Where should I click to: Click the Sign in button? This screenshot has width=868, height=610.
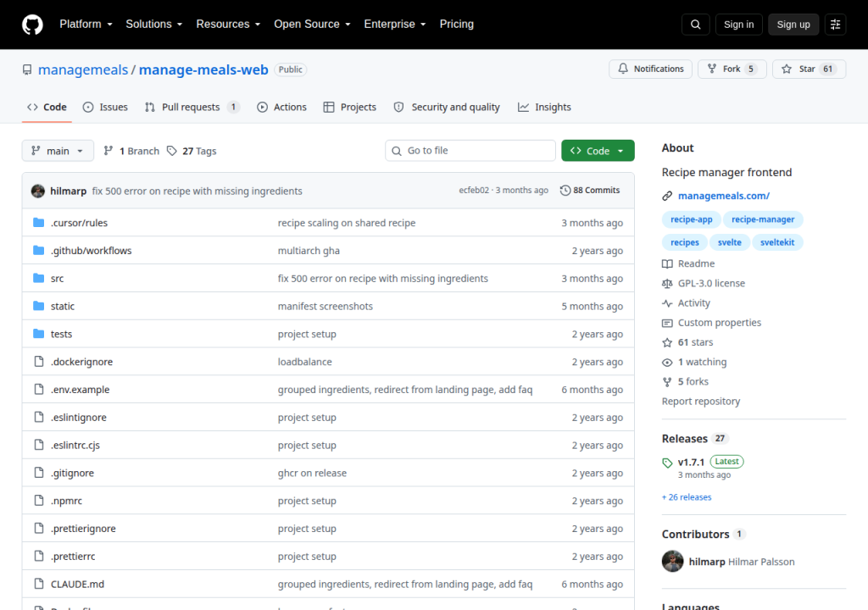point(738,25)
